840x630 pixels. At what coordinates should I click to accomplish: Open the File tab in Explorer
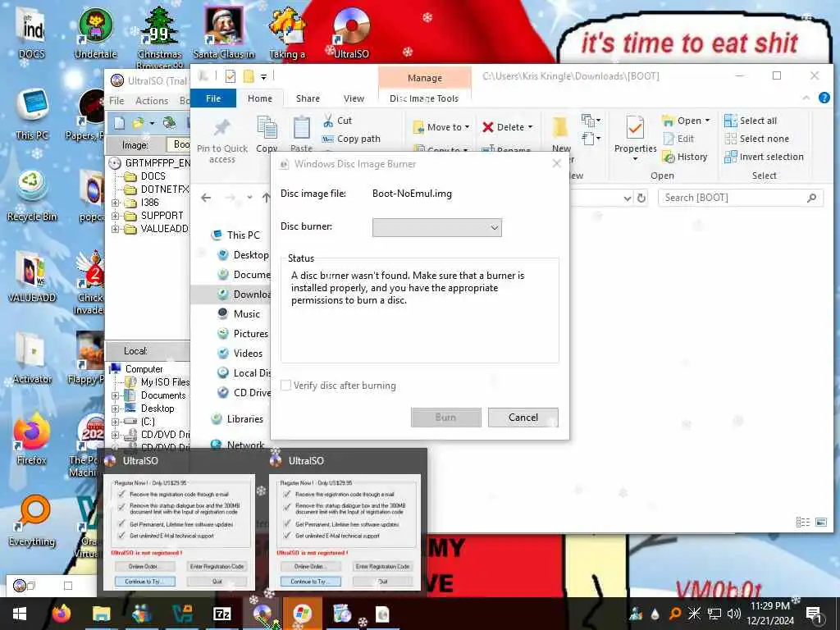(213, 98)
